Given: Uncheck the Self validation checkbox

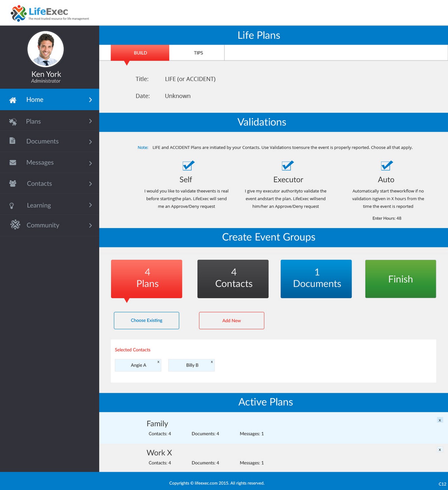Looking at the screenshot, I should tap(188, 166).
